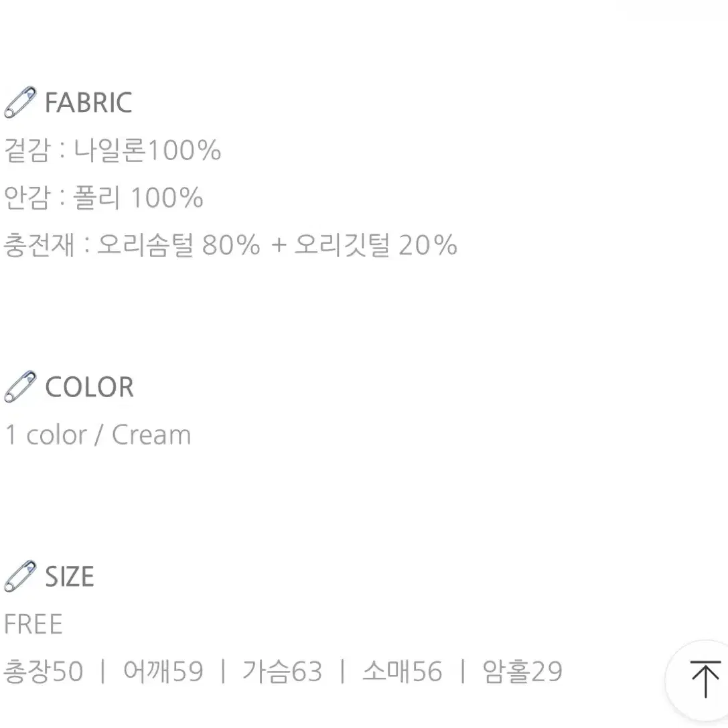Click the safety pin icon beside FABRIC
This screenshot has height=728, width=728.
[x=21, y=102]
